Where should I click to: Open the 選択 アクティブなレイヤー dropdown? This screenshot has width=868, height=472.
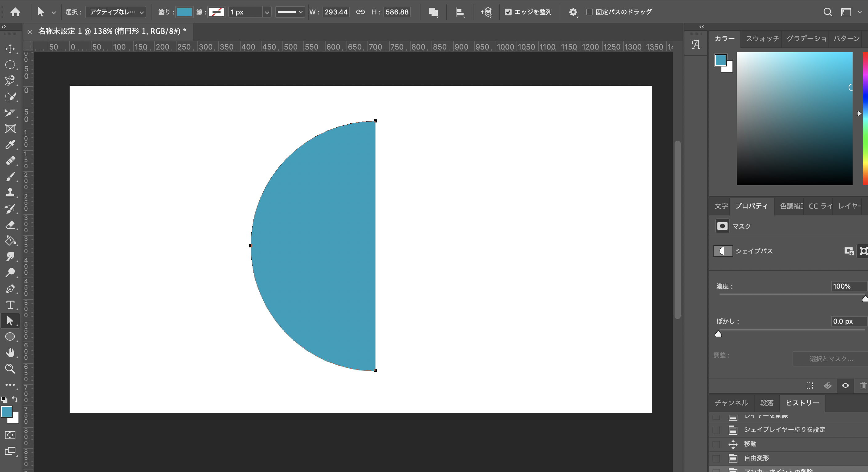pyautogui.click(x=116, y=12)
